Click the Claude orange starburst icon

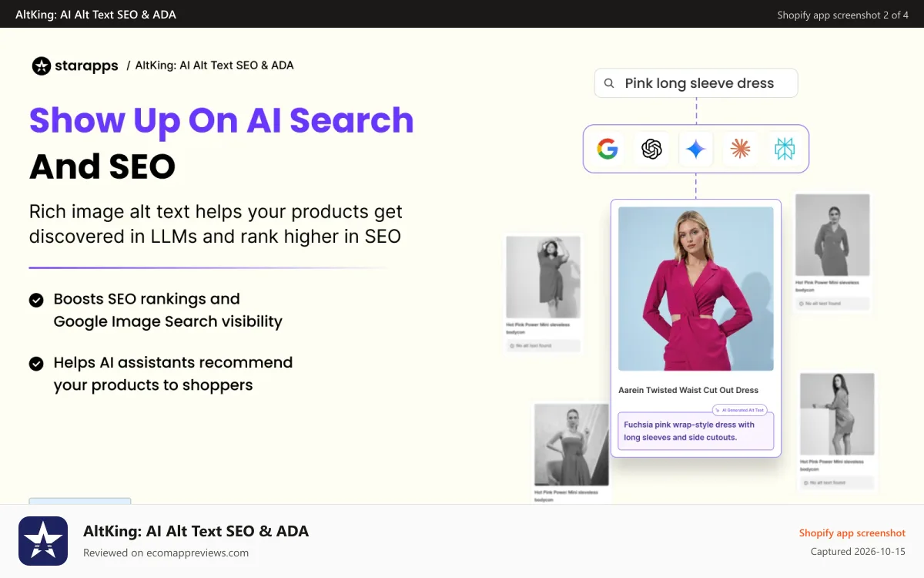pos(740,149)
